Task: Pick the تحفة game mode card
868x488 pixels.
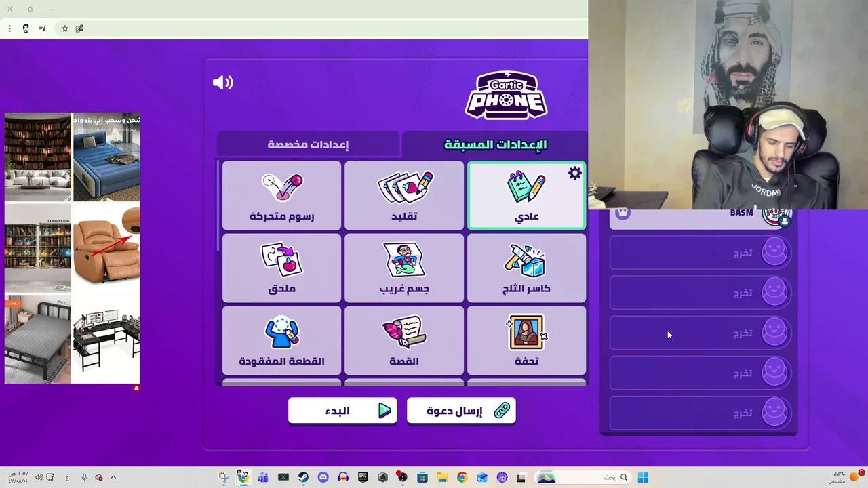Action: point(526,340)
